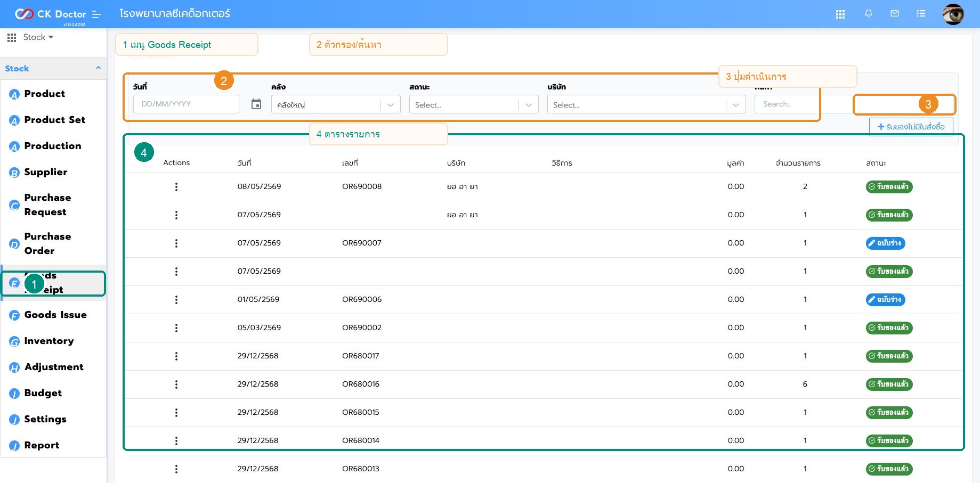Collapse the Stock sidebar section
The width and height of the screenshot is (980, 483).
click(x=53, y=68)
